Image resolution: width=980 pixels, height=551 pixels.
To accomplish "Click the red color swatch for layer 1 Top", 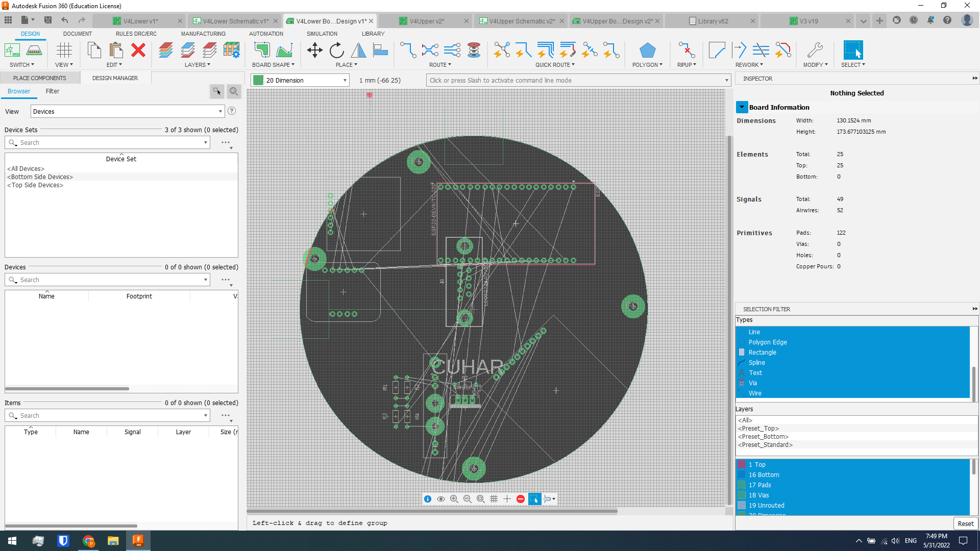I will pos(743,464).
